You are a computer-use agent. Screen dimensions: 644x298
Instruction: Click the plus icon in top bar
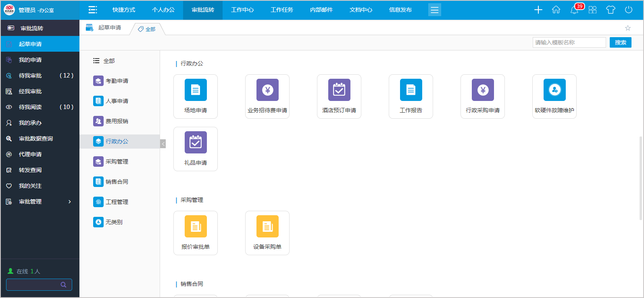coord(538,10)
